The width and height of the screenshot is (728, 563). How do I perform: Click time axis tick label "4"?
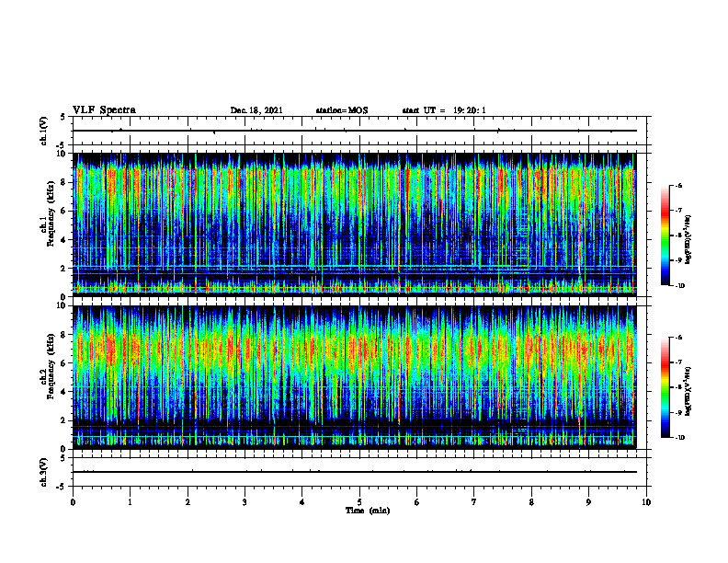301,502
